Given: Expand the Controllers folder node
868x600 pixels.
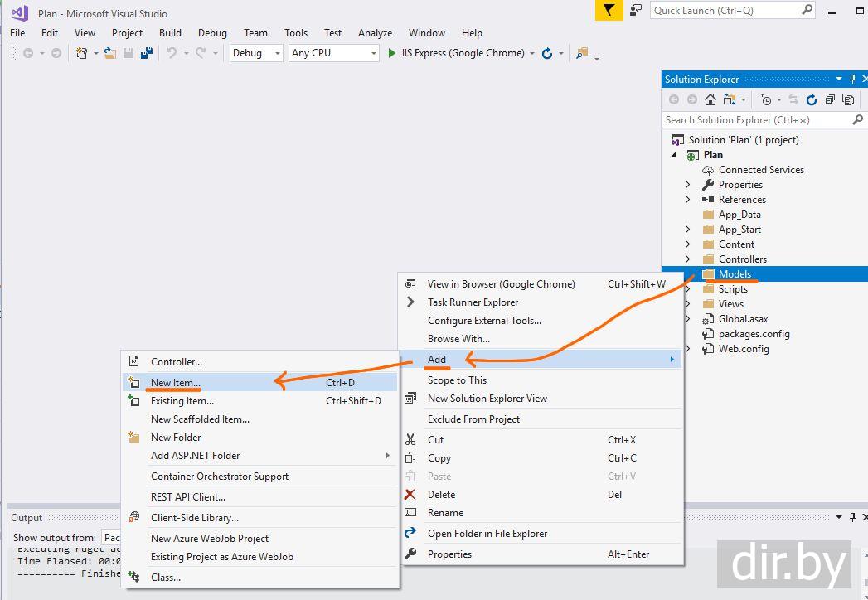Looking at the screenshot, I should 687,259.
